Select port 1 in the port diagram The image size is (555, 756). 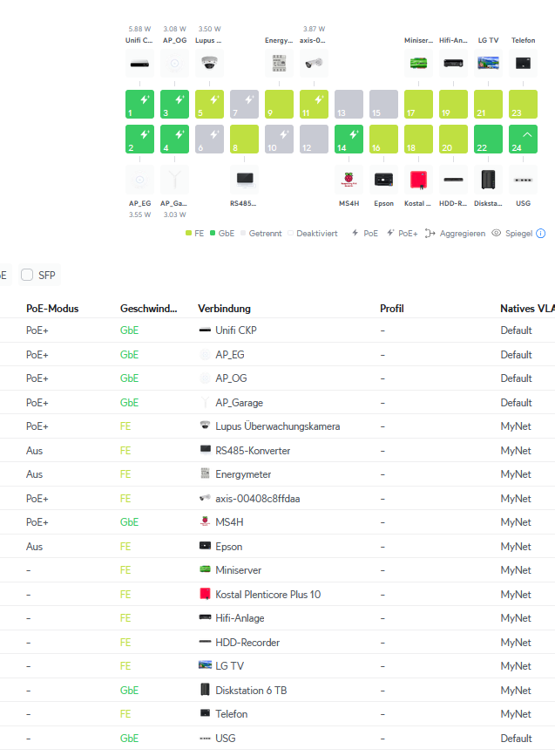(139, 104)
